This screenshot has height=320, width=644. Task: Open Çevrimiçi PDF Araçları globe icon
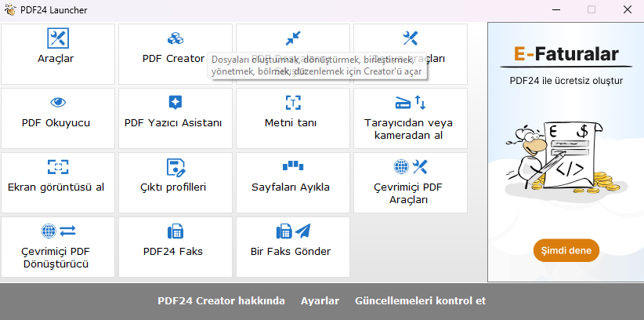pos(411,166)
